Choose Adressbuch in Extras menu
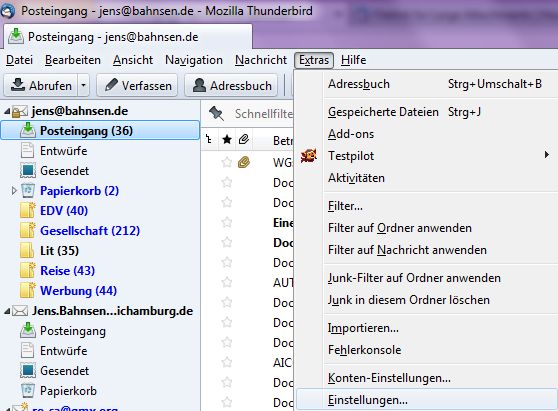The height and width of the screenshot is (411, 558). click(427, 84)
